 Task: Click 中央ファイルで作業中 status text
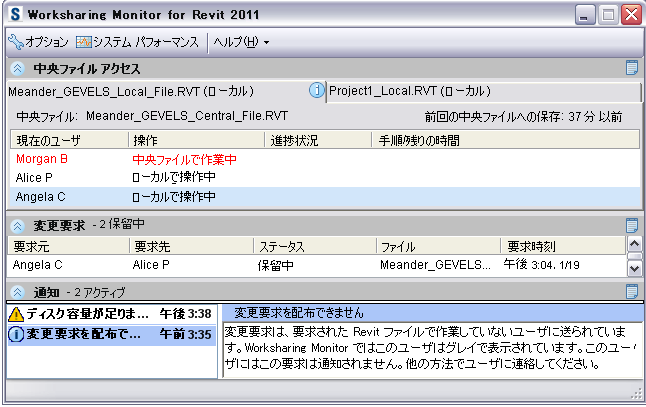point(185,159)
